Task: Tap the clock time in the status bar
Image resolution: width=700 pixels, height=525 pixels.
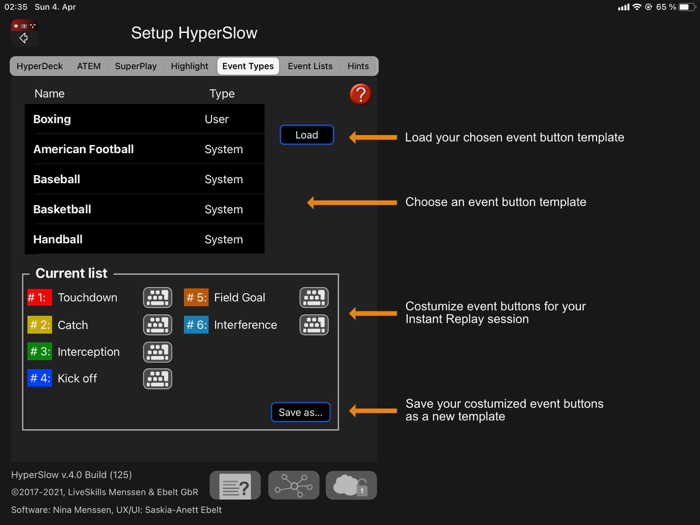Action: (x=16, y=7)
